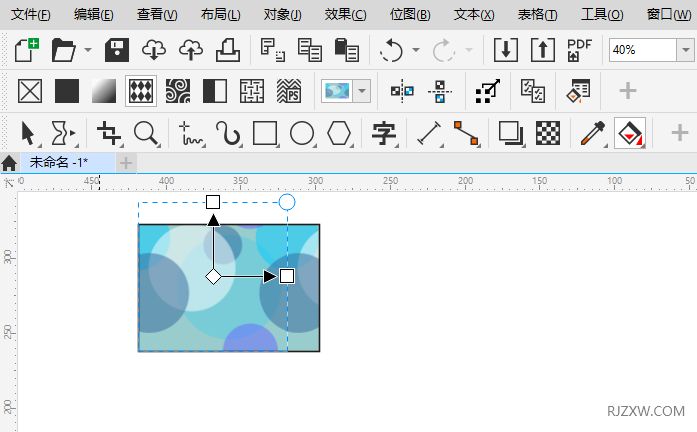Select the Texture fill option
This screenshot has height=432, width=697.
[252, 91]
